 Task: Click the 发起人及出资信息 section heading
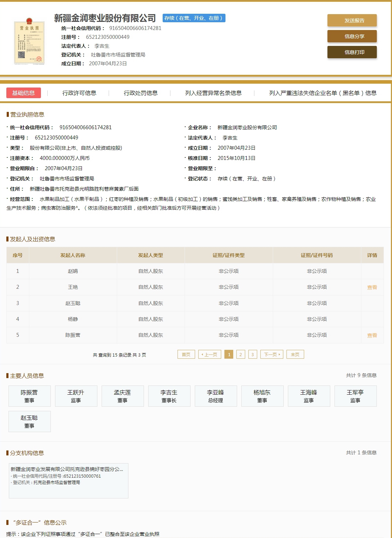click(32, 239)
